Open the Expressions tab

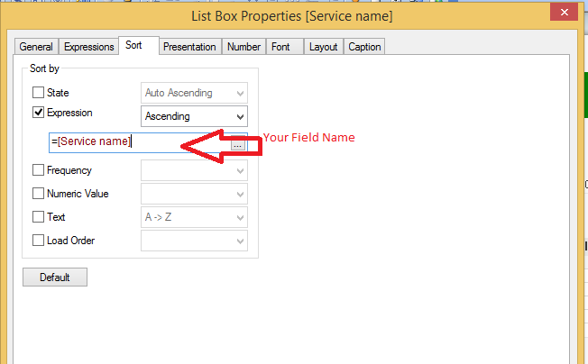click(89, 47)
